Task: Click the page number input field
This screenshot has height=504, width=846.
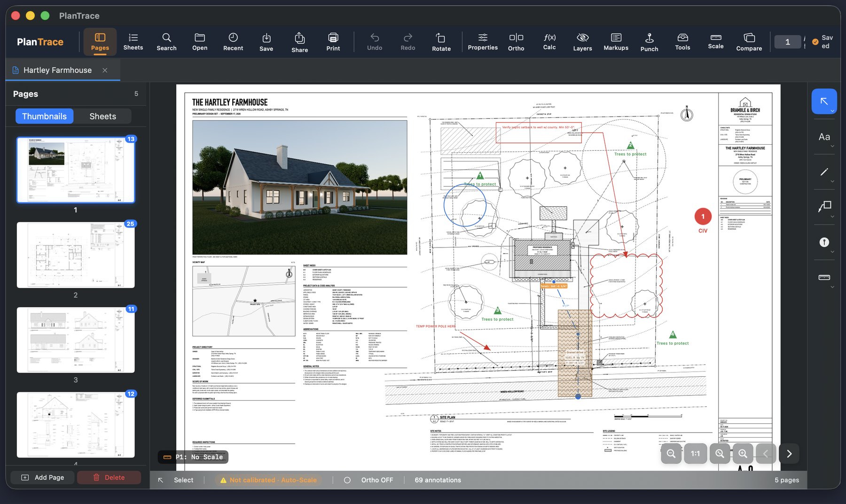Action: pos(788,42)
